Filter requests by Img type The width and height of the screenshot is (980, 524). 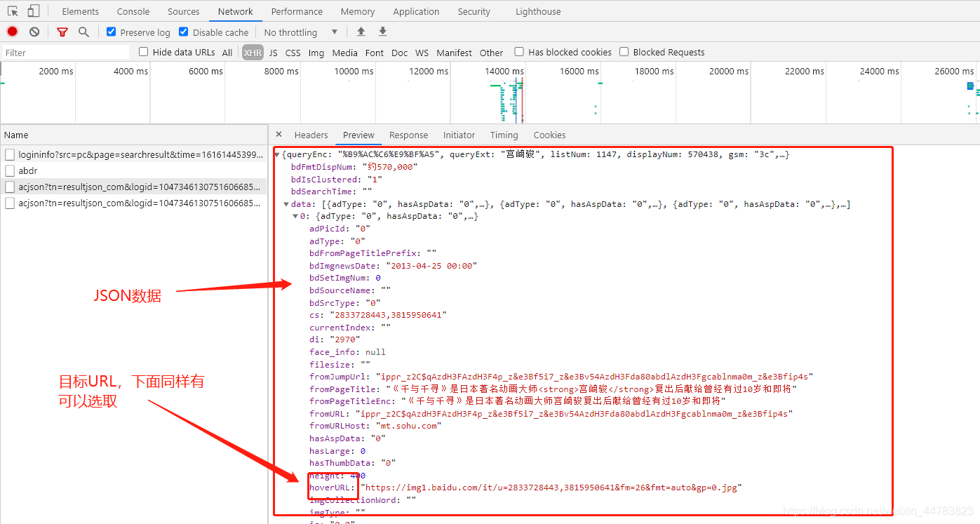[316, 53]
